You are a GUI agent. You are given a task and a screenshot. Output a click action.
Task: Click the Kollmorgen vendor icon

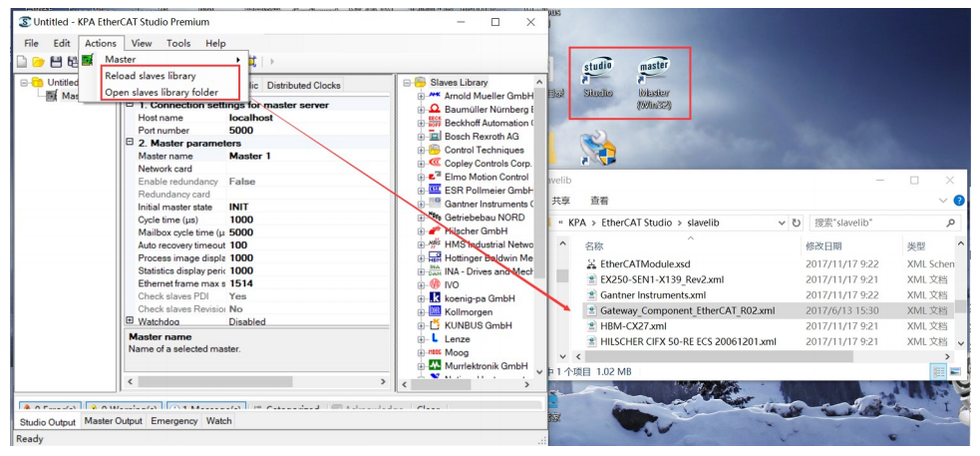point(435,311)
